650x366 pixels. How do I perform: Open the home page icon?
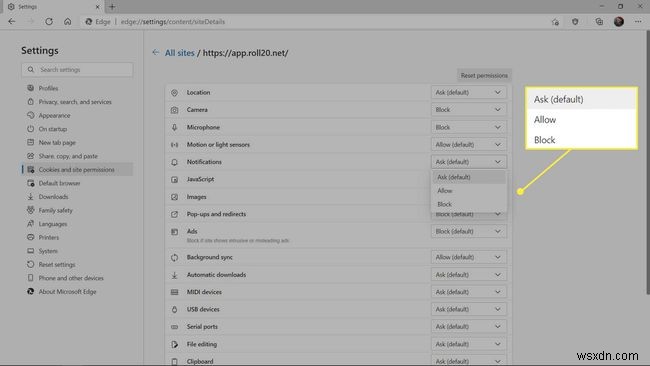click(x=68, y=22)
